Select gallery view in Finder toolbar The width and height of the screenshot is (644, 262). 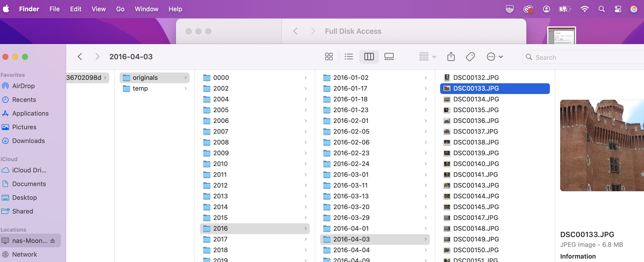point(389,57)
